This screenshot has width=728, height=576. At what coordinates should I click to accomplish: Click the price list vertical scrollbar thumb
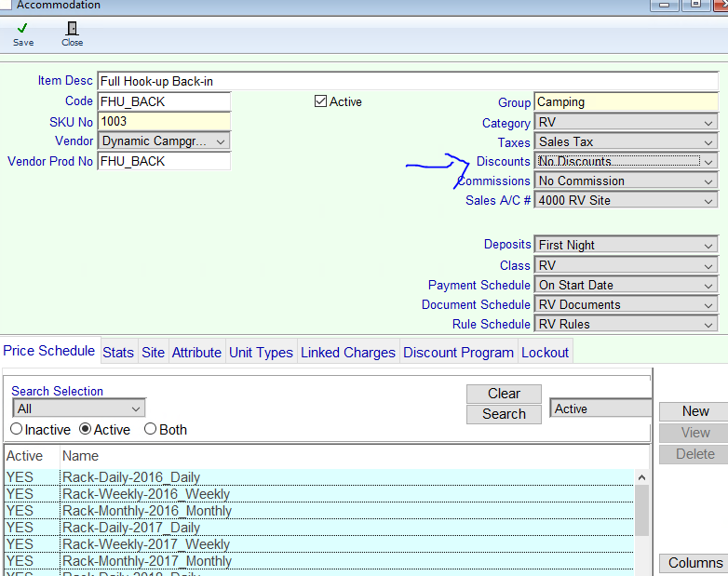(641, 511)
